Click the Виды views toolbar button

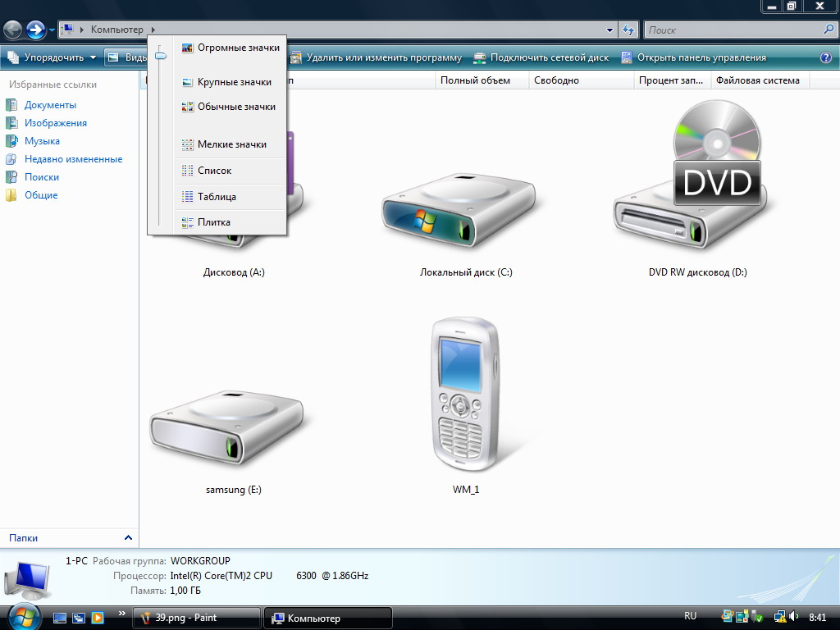tap(126, 57)
